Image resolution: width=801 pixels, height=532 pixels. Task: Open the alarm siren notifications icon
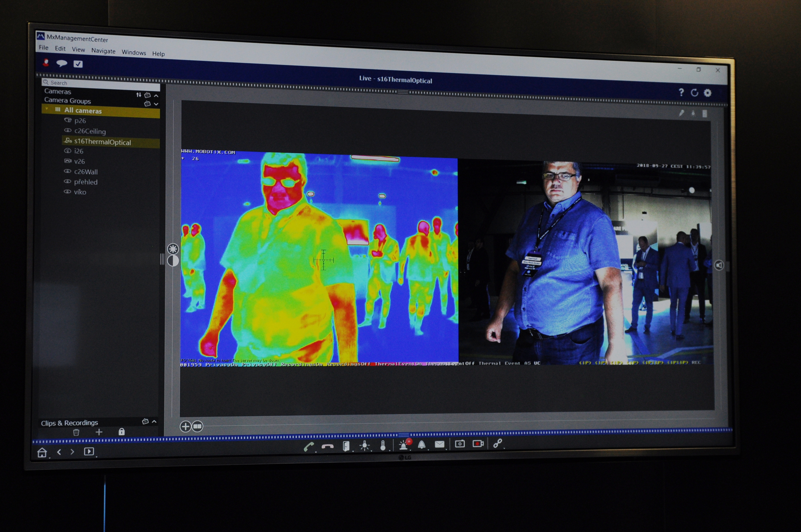(404, 444)
